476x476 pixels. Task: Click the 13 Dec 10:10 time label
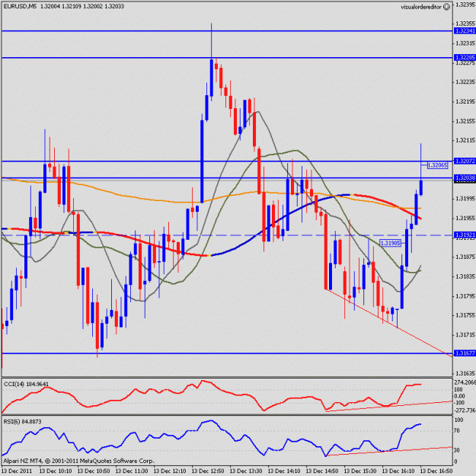click(56, 471)
